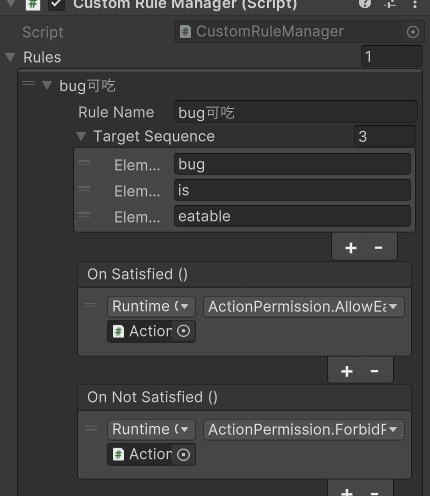Click the Rules array size field
Screen dimensions: 430x496
(392, 57)
